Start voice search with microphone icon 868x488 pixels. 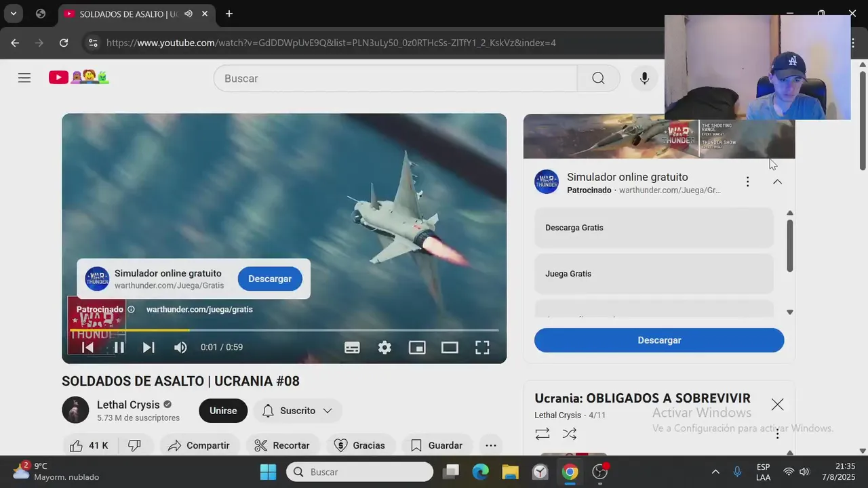point(645,79)
